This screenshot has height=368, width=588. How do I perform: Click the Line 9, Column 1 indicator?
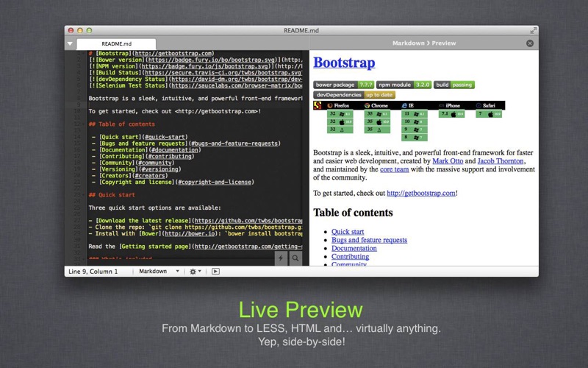pos(93,272)
